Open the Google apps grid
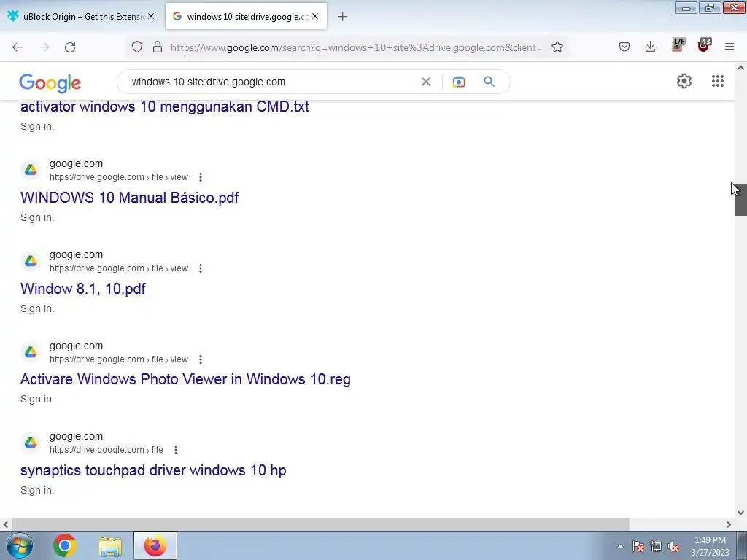 pyautogui.click(x=718, y=81)
